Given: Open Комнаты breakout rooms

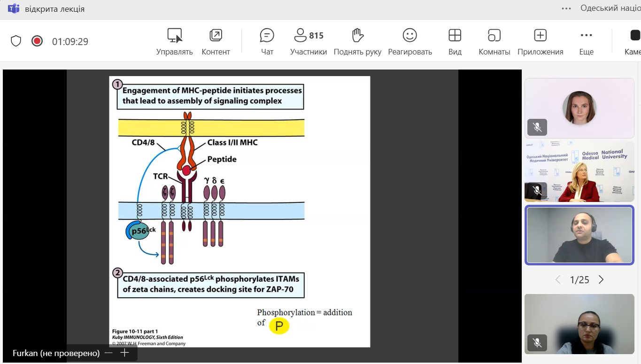Looking at the screenshot, I should coord(494,36).
